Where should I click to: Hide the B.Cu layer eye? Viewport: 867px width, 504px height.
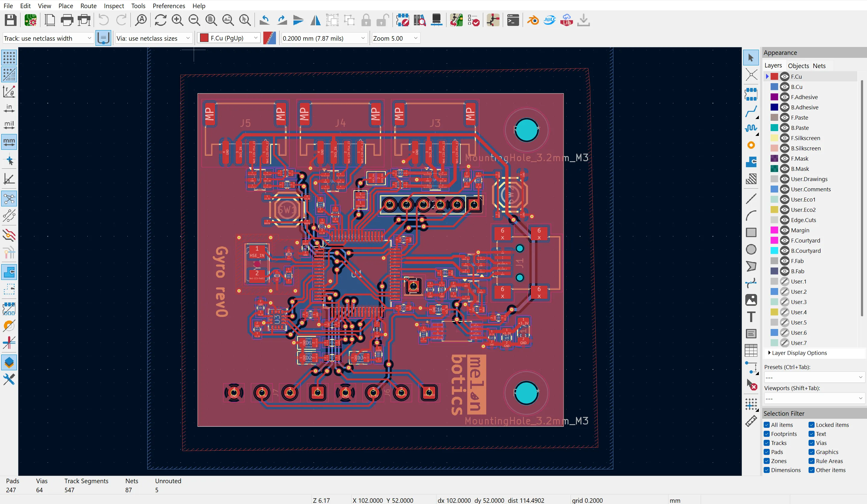tap(784, 87)
